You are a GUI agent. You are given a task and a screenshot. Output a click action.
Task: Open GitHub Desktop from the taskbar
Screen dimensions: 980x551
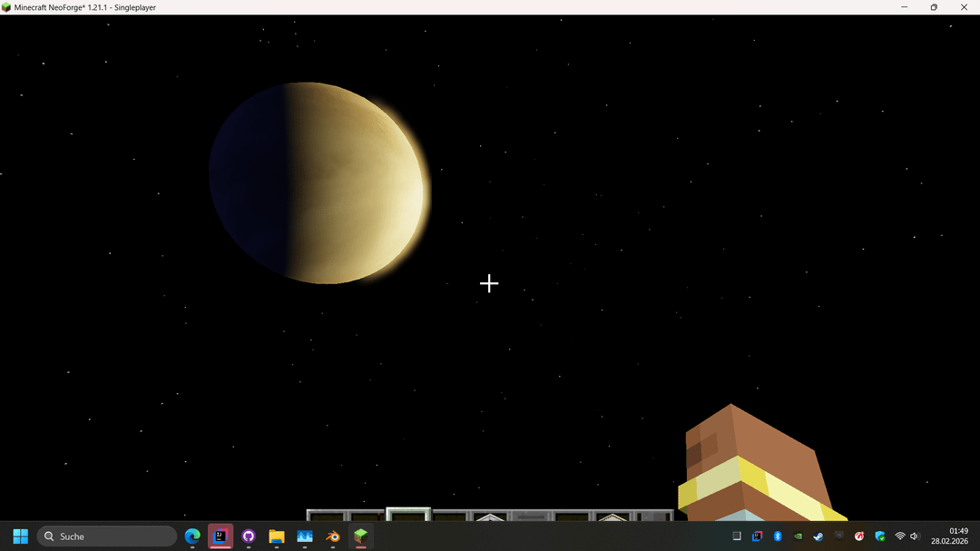(x=249, y=536)
